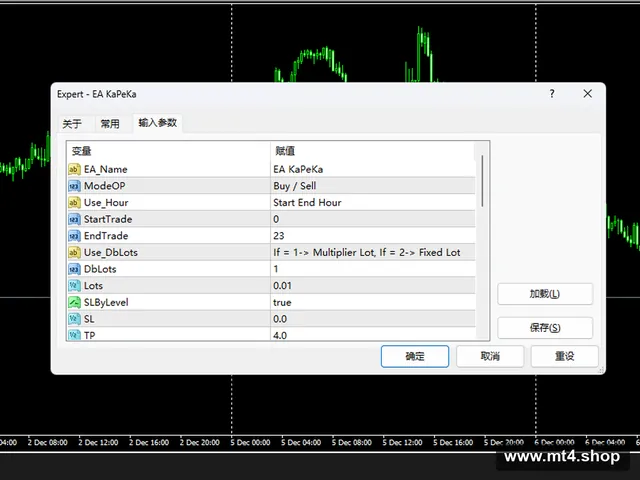This screenshot has height=480, width=640.
Task: Edit the TP value 4.0
Action: (373, 334)
